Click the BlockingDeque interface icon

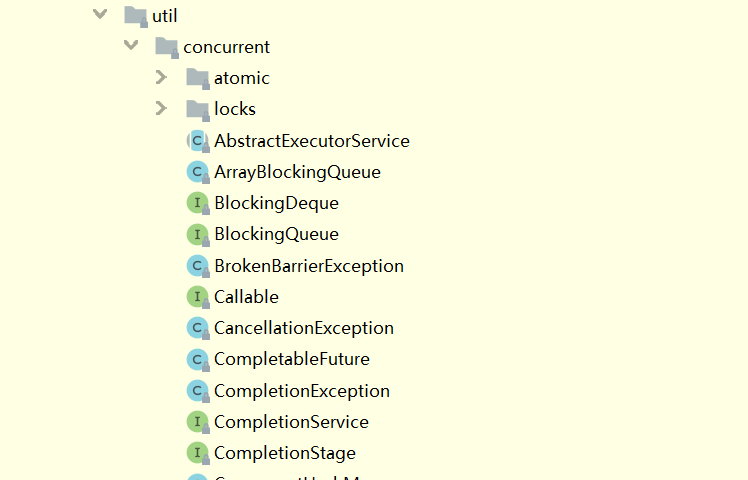click(x=198, y=203)
